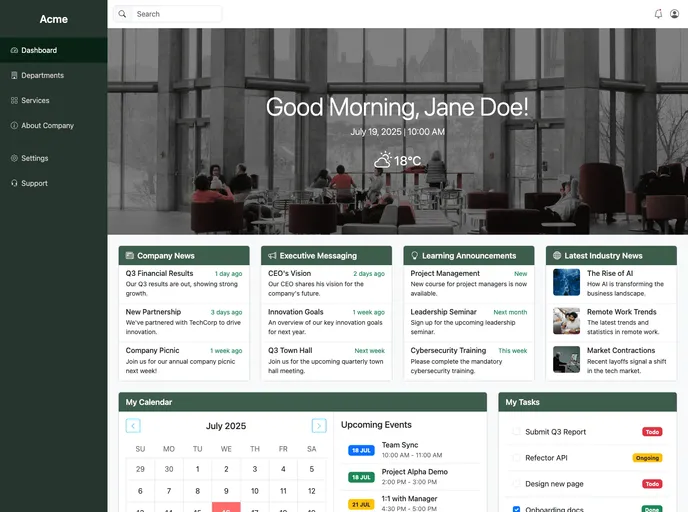Open The Rise of AI article title
Viewport: 688px width, 512px height.
(610, 273)
